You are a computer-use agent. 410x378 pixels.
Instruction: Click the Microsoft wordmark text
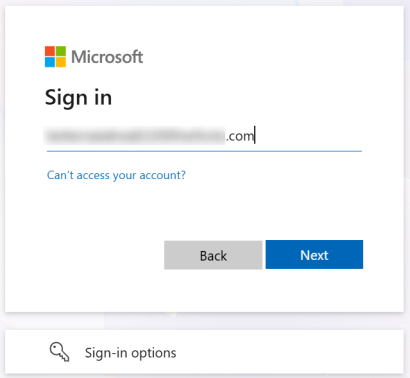click(107, 57)
